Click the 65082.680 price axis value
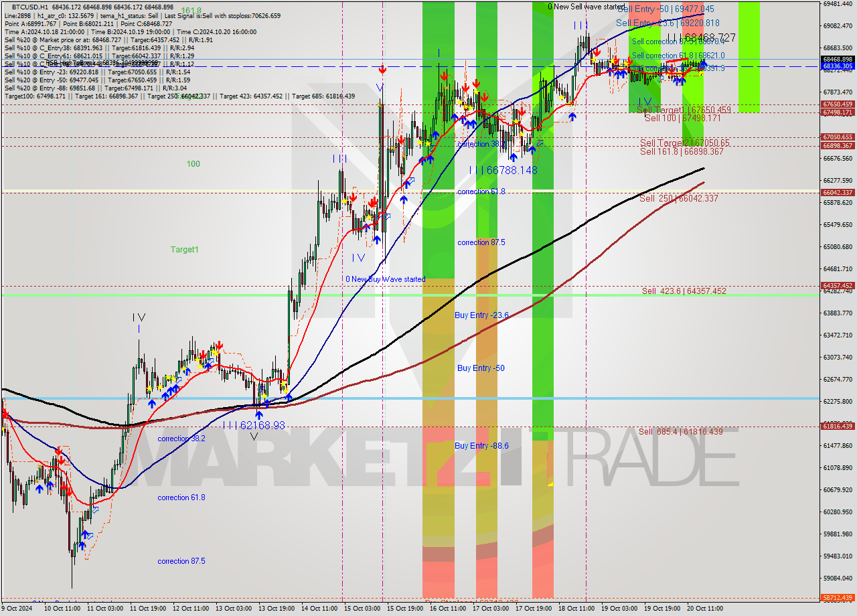Screen dimensions: 857x616 point(837,247)
